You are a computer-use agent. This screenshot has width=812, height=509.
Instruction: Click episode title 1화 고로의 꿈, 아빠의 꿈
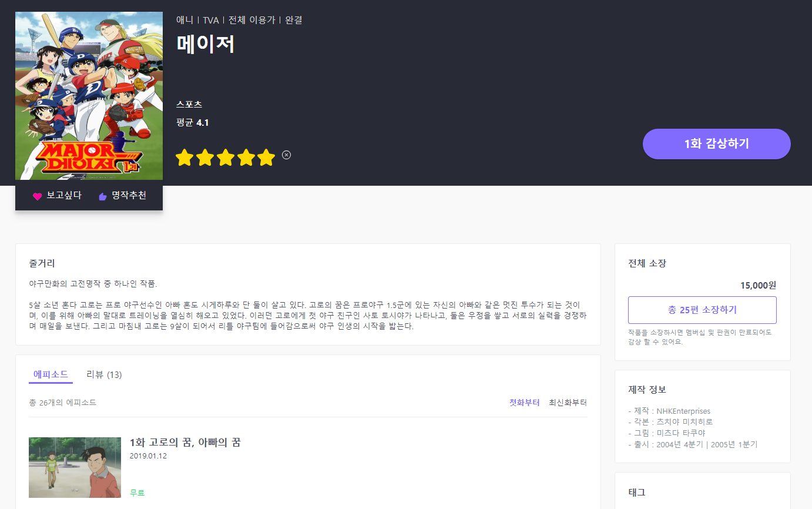tap(185, 443)
